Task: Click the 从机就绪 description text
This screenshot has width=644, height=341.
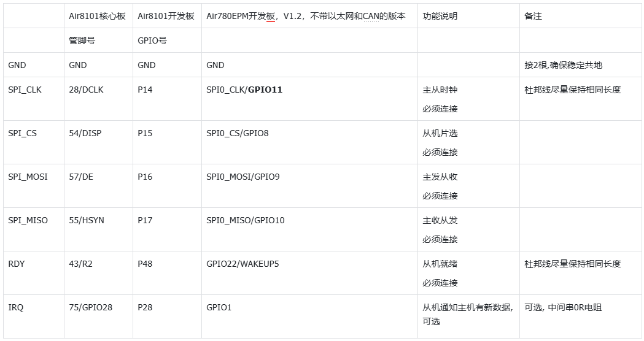Action: coord(440,264)
